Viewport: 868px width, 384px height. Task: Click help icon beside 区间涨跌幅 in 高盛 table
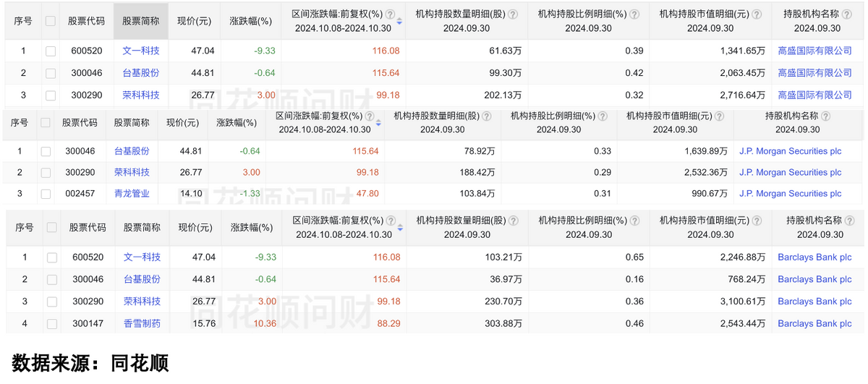[x=391, y=14]
